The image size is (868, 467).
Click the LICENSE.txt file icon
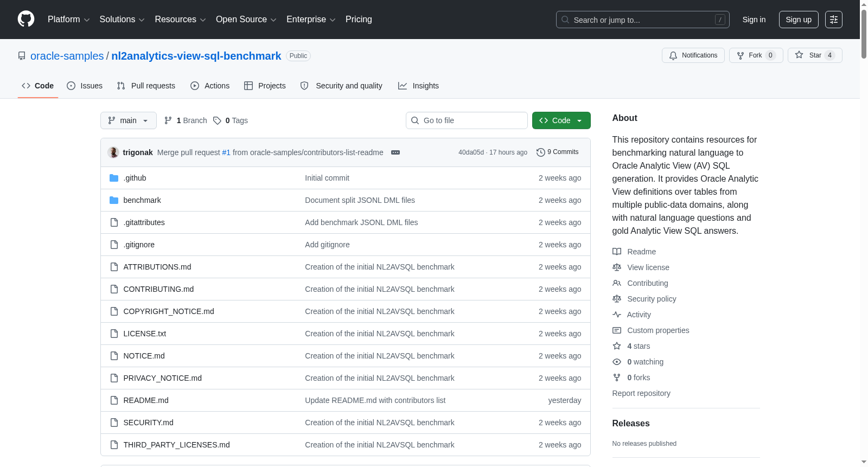[x=114, y=334]
